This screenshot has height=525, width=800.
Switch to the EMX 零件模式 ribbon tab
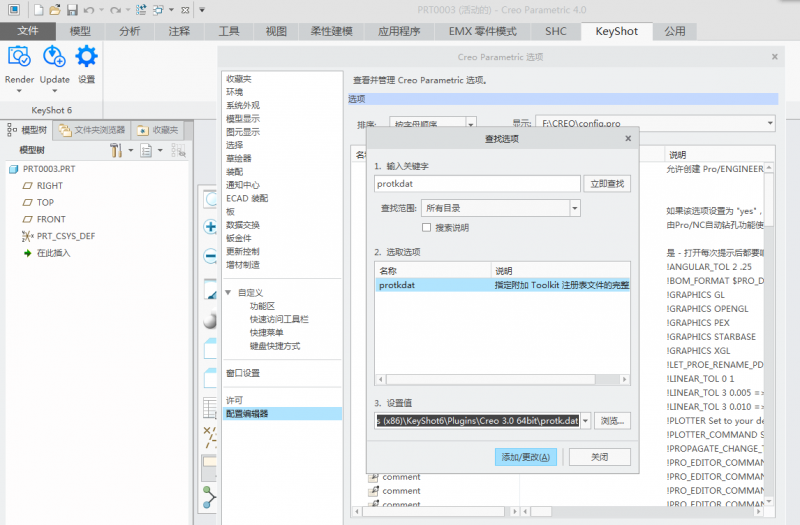pos(483,31)
